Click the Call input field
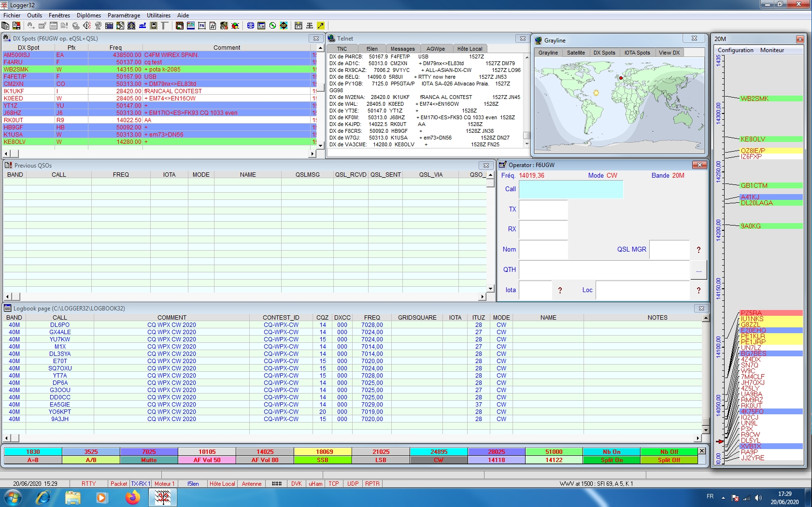 (x=570, y=189)
